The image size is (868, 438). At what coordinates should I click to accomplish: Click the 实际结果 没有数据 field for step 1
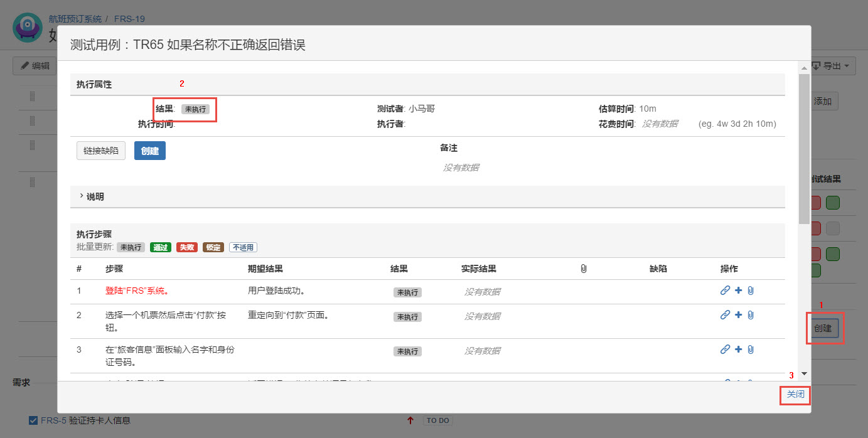click(x=482, y=292)
